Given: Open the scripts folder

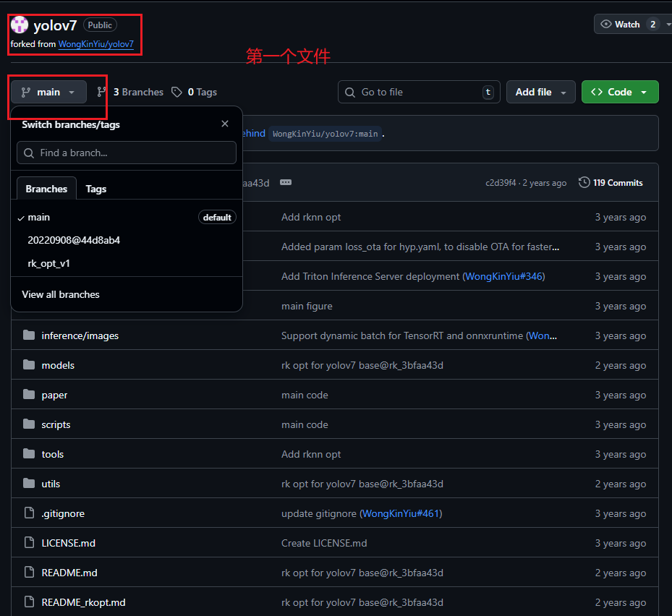Looking at the screenshot, I should 56,424.
